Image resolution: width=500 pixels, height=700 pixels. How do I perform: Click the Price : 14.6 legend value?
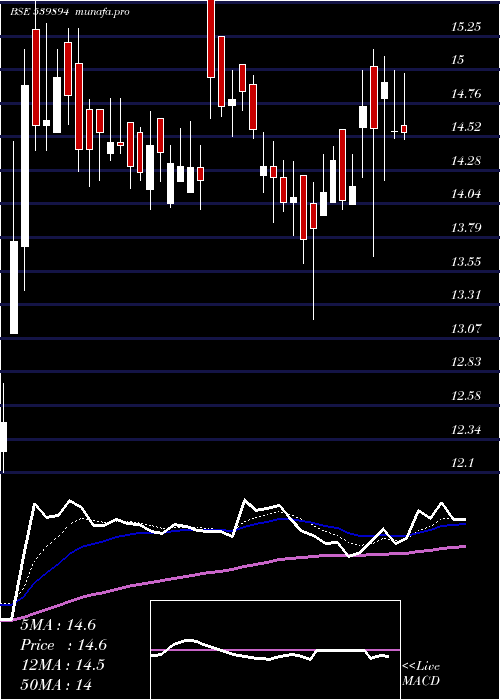click(63, 645)
